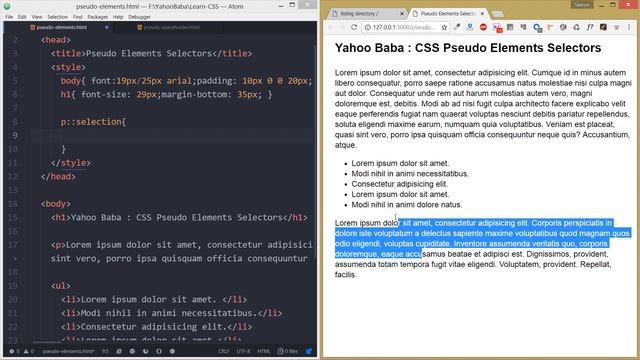640x360 pixels.
Task: Change CRLF line ending in status bar
Action: [x=223, y=351]
